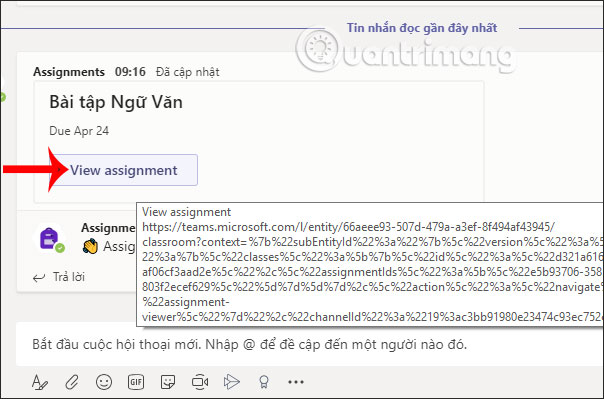Click the Bài tập Ngữ Văn title
The width and height of the screenshot is (604, 399).
click(116, 102)
